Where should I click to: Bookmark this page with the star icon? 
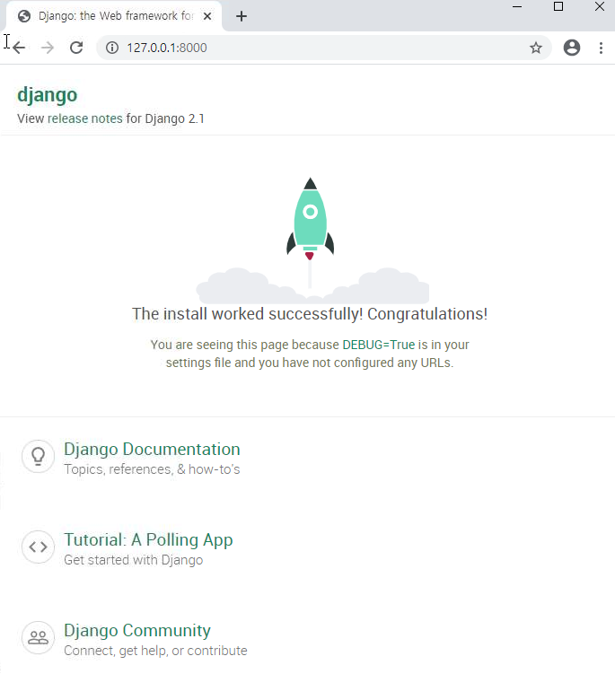[x=536, y=48]
